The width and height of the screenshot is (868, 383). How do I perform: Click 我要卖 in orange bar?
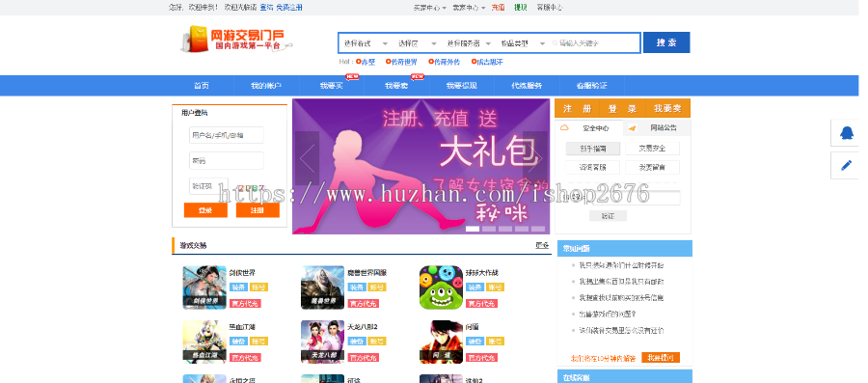pos(667,108)
